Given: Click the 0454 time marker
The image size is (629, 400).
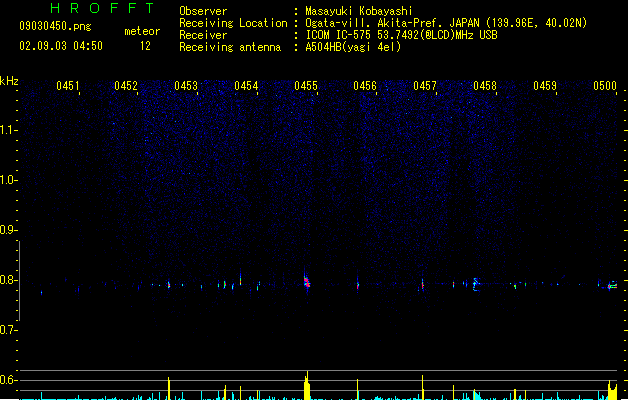Looking at the screenshot, I should click(x=246, y=86).
